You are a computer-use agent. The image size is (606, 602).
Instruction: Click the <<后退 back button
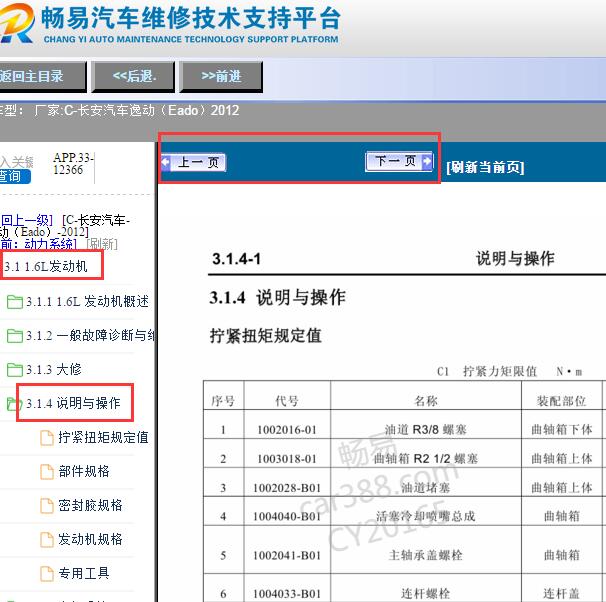(133, 77)
